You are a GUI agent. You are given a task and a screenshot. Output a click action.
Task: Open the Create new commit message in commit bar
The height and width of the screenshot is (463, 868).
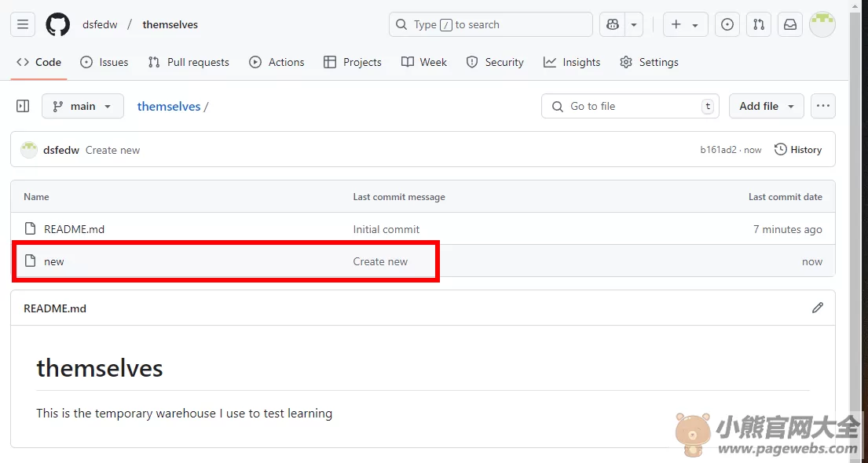point(113,150)
